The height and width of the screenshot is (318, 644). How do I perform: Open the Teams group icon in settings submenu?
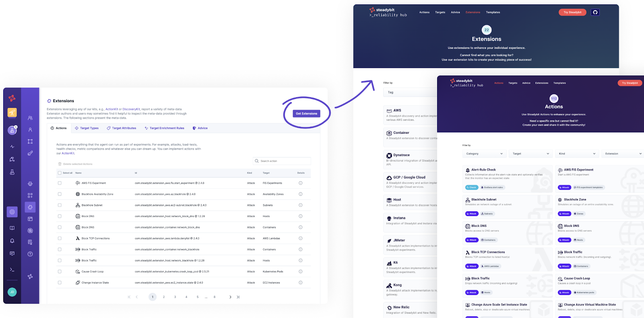pos(30,118)
